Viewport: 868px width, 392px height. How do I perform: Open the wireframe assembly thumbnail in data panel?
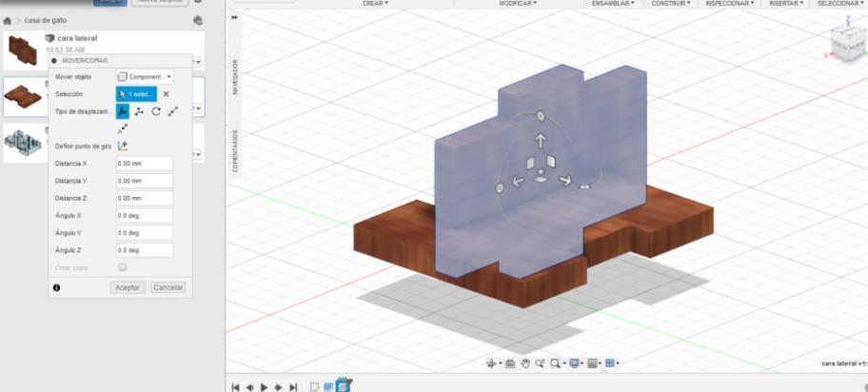tap(23, 143)
